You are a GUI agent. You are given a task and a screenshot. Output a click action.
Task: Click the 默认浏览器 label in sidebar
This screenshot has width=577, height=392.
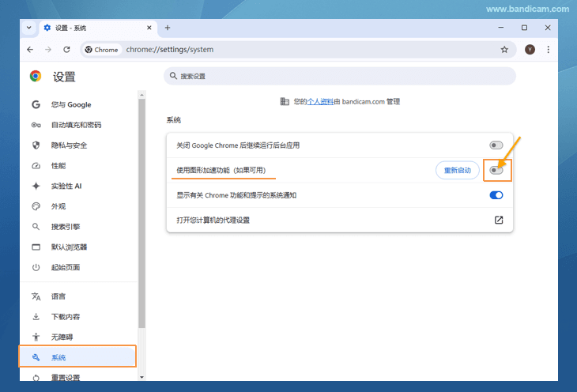click(70, 247)
